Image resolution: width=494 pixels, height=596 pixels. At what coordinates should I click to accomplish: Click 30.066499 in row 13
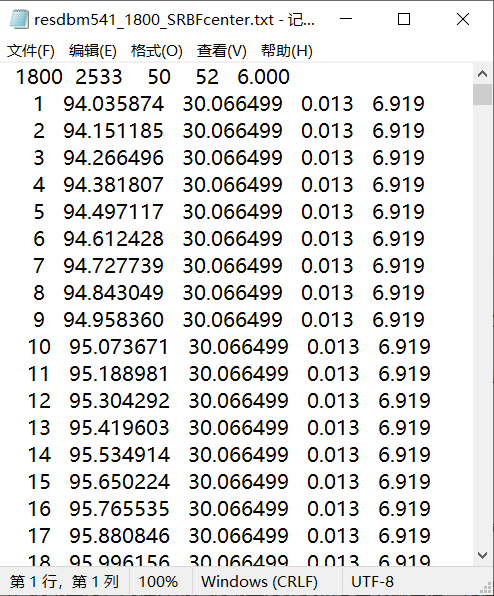tap(239, 428)
